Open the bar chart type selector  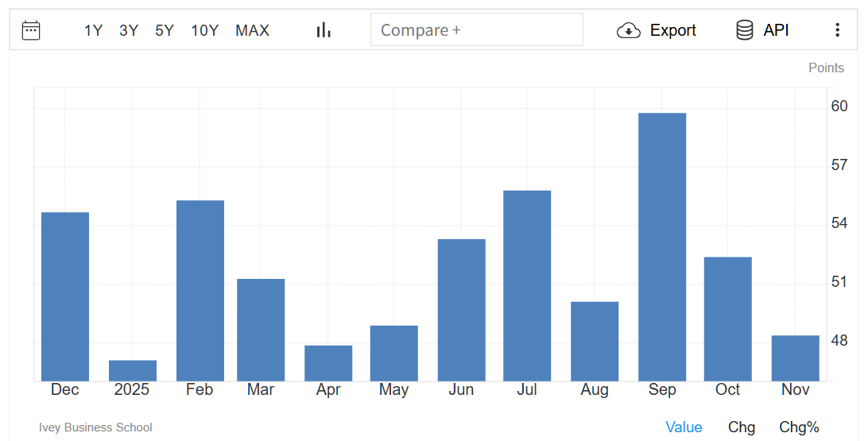click(324, 30)
